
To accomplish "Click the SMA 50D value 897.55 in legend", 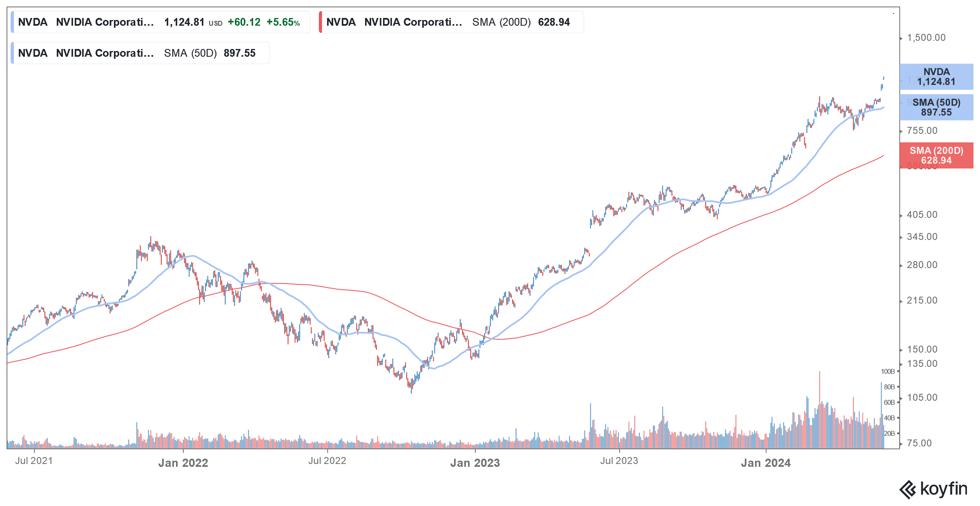I will pos(239,53).
